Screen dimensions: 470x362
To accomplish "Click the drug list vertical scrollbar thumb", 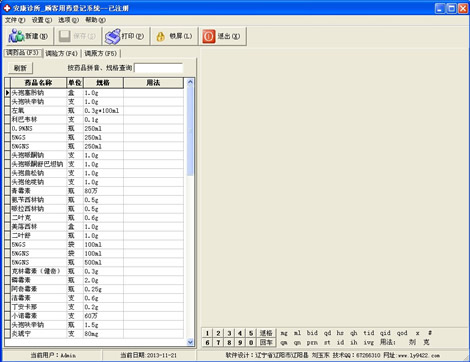I will pos(190,131).
